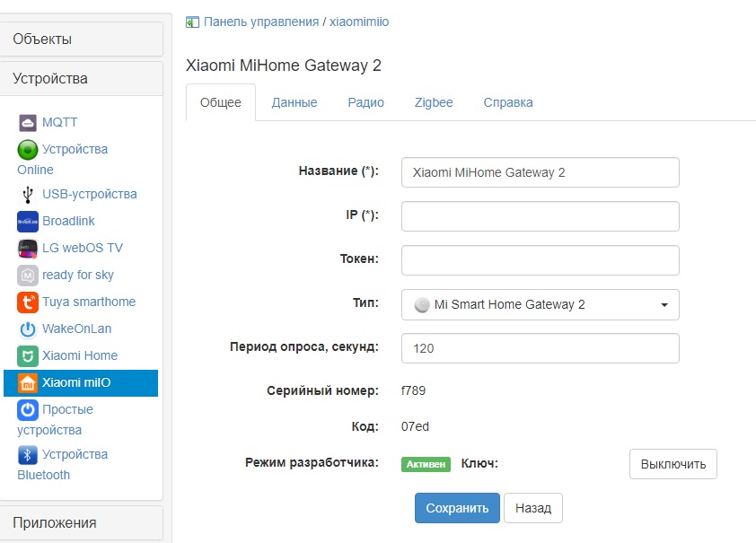
Task: Click the LG webOS TV icon
Action: [27, 249]
